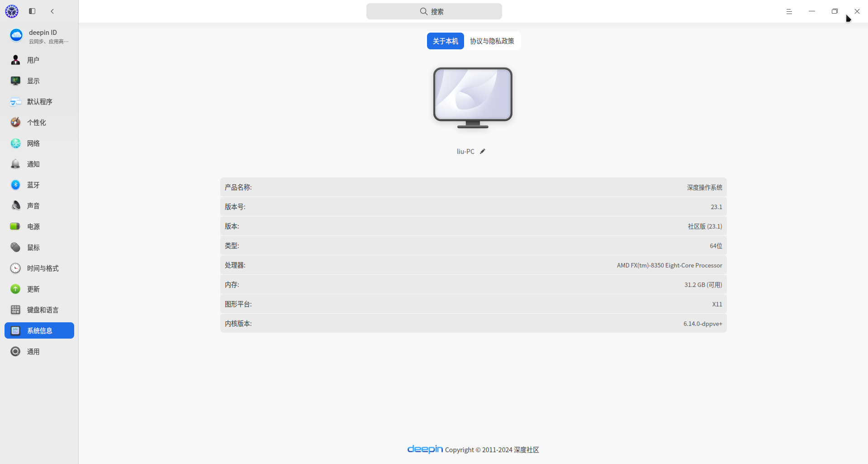The image size is (868, 464).
Task: Select the 网络 menu label
Action: pos(33,143)
